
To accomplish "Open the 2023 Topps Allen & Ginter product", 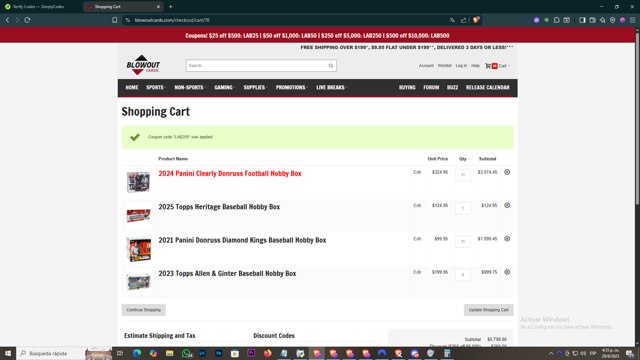I will pyautogui.click(x=227, y=273).
